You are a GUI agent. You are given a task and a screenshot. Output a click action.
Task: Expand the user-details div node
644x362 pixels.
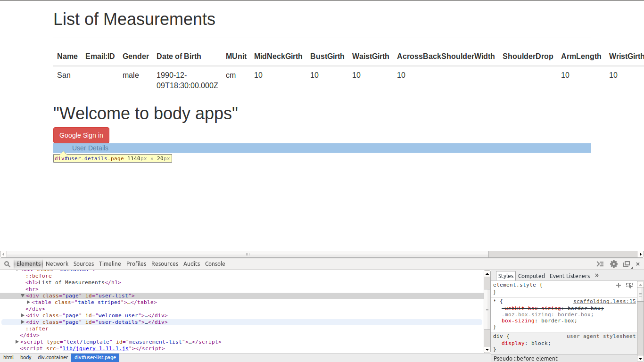[23, 322]
